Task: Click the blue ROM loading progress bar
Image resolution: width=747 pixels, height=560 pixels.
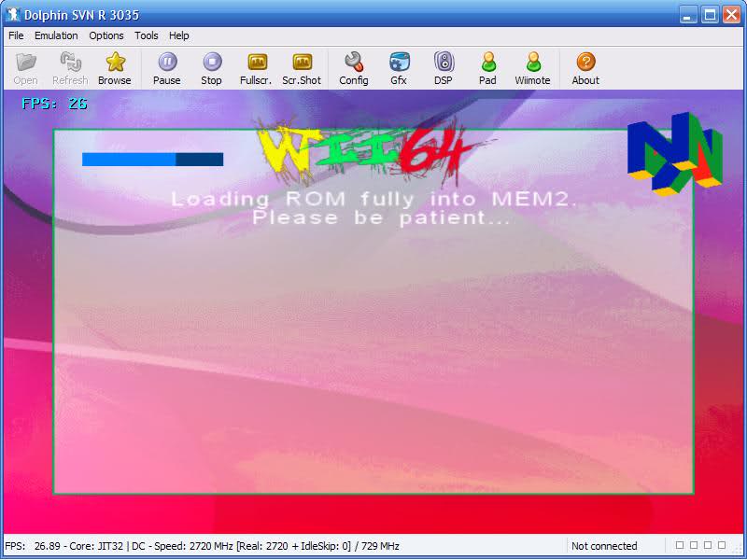Action: tap(152, 160)
